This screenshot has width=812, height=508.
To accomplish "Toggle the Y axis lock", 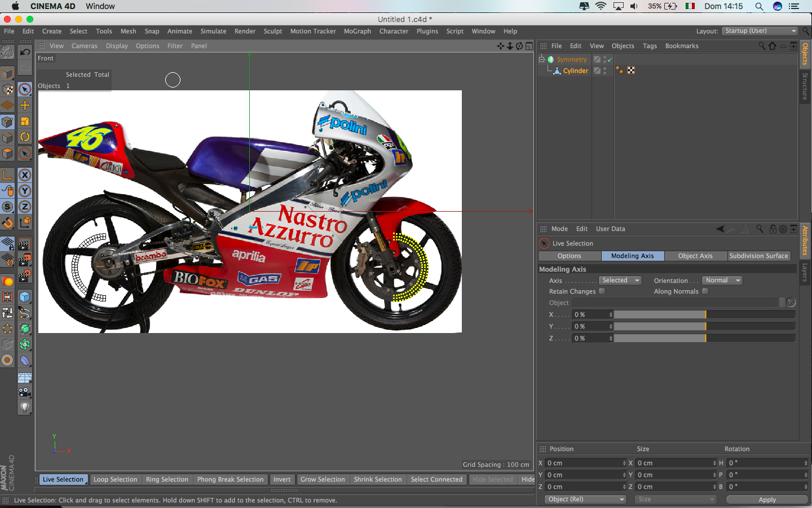I will tap(25, 191).
